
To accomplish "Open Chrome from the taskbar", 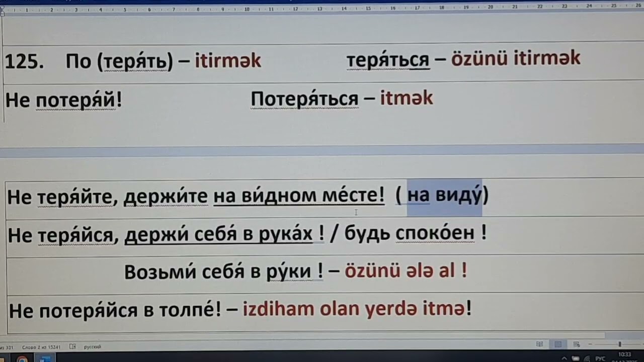I will click(x=22, y=358).
